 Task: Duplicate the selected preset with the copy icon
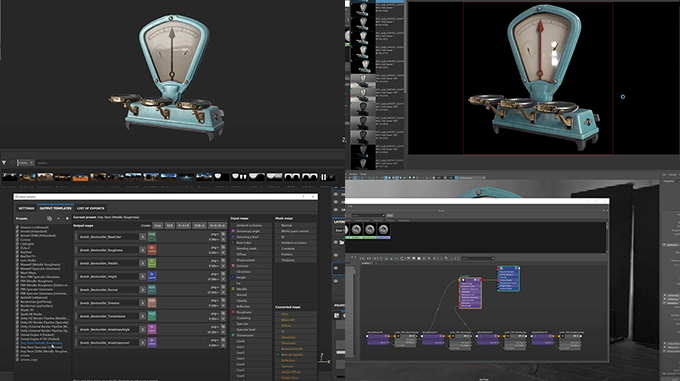tap(49, 218)
